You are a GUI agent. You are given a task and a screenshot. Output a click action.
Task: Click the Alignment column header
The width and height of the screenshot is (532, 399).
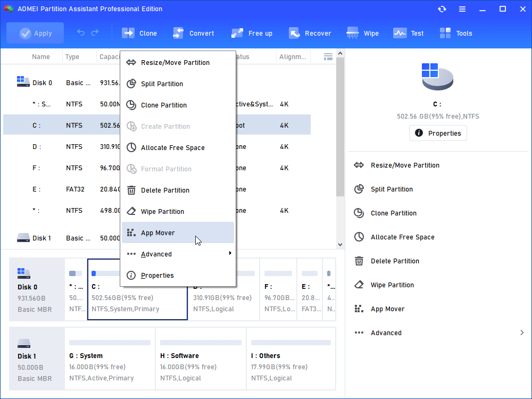[x=293, y=57]
